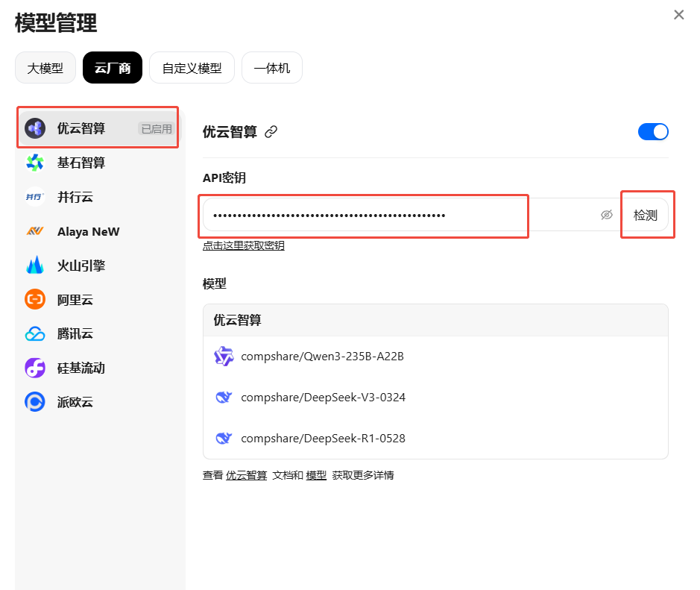The width and height of the screenshot is (700, 590).
Task: Toggle API key visibility eye icon
Action: tap(606, 215)
